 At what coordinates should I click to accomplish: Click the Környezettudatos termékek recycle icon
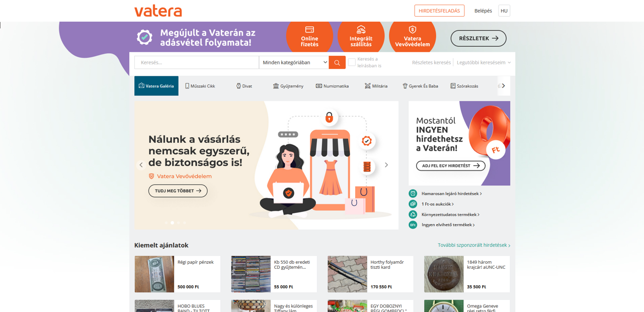pyautogui.click(x=413, y=215)
